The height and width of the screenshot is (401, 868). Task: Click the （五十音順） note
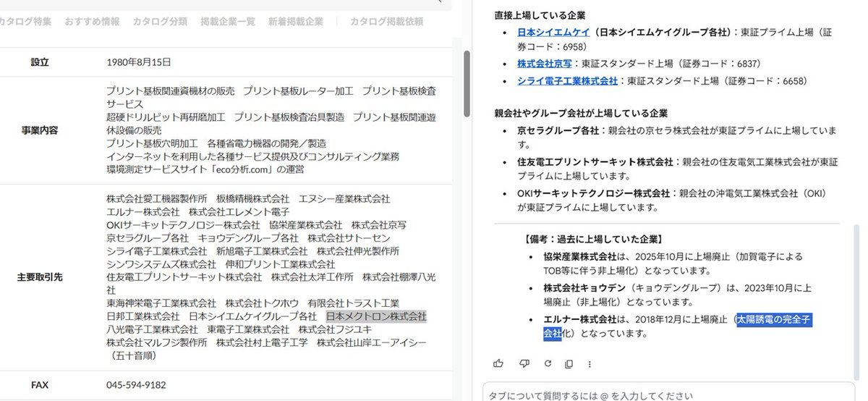(x=133, y=355)
